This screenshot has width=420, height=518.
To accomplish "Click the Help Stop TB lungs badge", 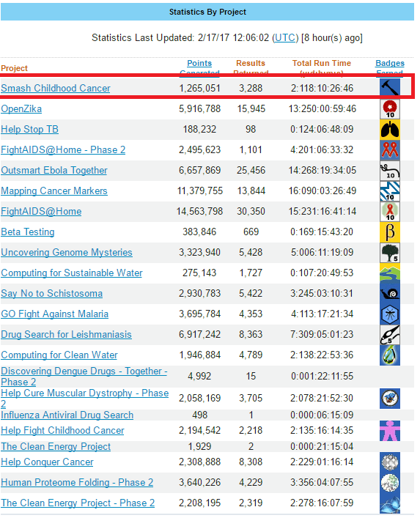I will point(390,130).
